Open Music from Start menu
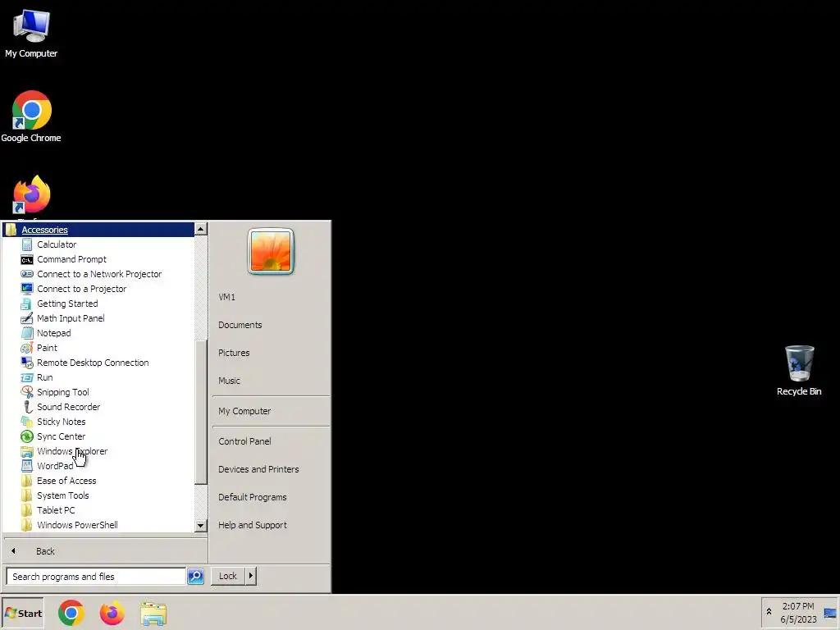 [229, 381]
